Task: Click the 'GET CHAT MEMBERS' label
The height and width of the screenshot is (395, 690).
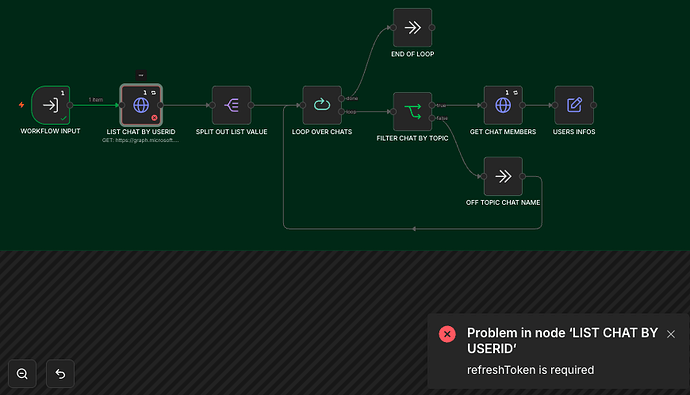Action: 503,132
